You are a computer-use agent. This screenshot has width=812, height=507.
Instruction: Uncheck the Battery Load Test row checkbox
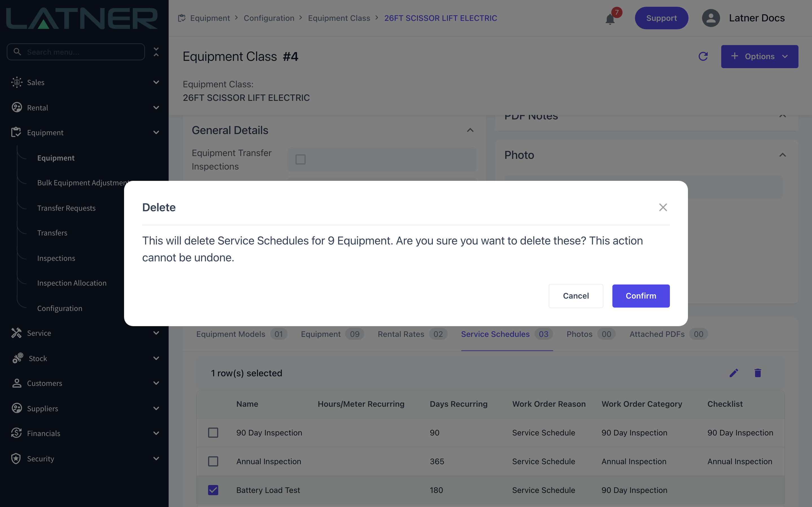(x=213, y=490)
